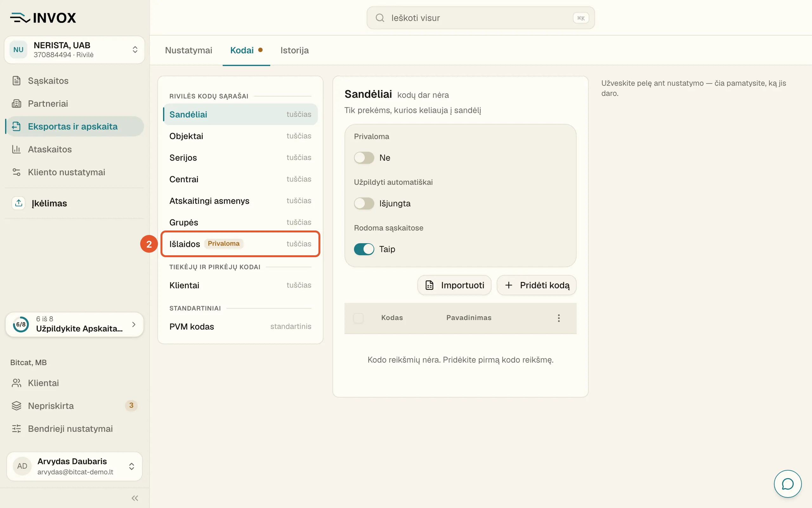Click the Pavadinimas column header
The image size is (812, 508).
tap(469, 318)
